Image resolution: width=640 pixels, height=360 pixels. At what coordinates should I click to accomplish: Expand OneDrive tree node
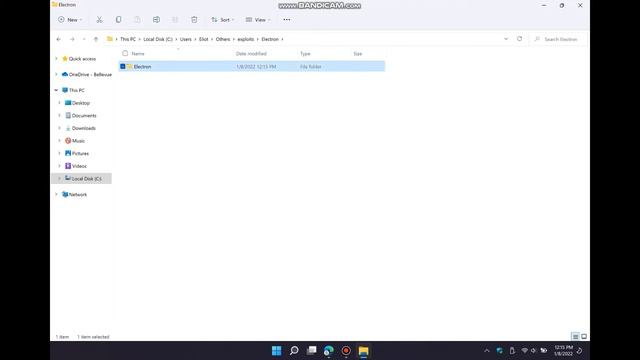pos(56,74)
